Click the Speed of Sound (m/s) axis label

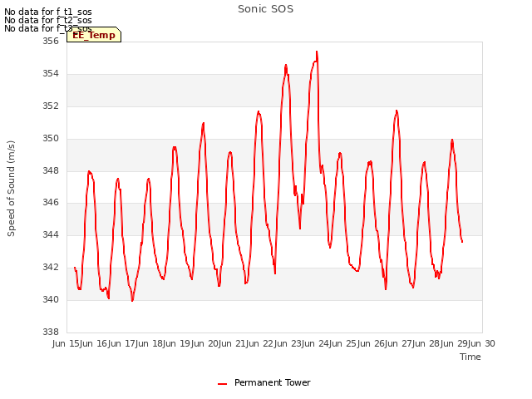(11, 189)
